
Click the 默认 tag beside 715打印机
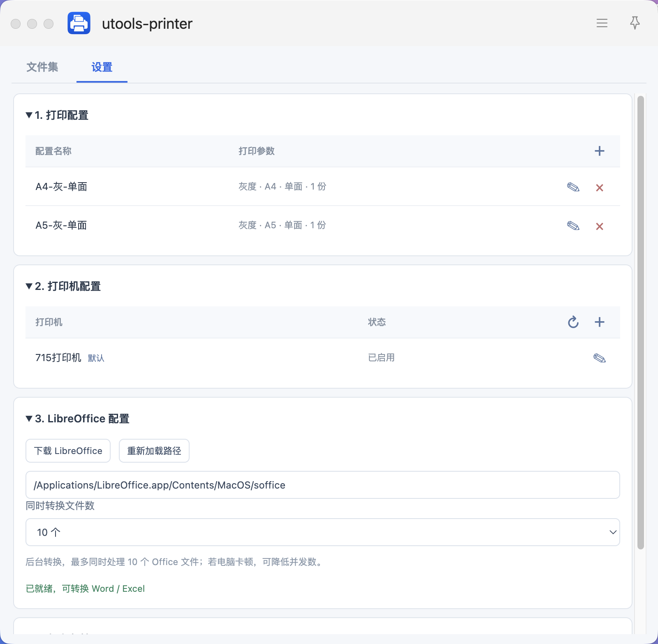pyautogui.click(x=96, y=358)
